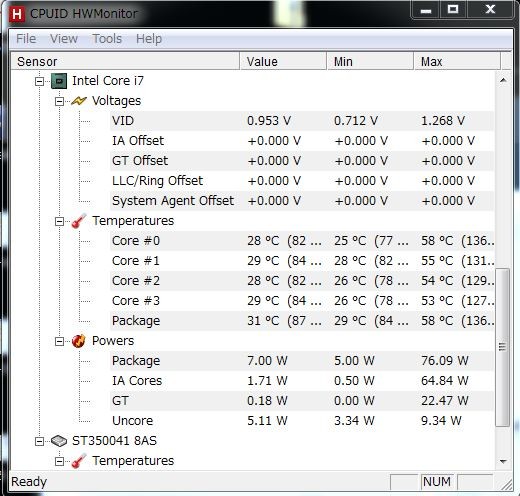Collapse the drive's Temperatures group

click(x=59, y=461)
